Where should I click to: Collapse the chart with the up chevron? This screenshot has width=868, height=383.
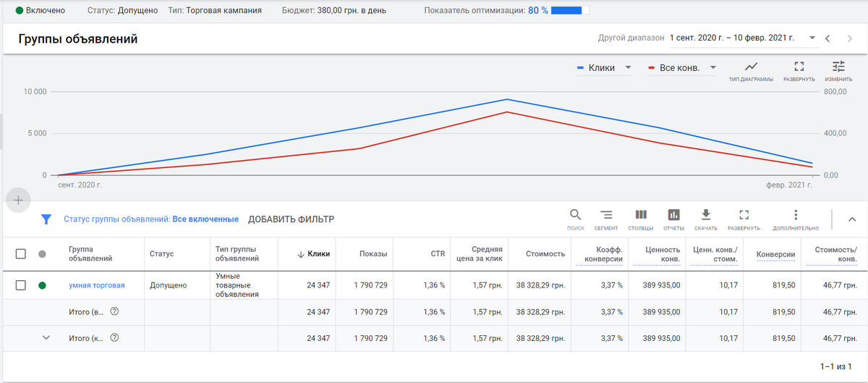853,219
